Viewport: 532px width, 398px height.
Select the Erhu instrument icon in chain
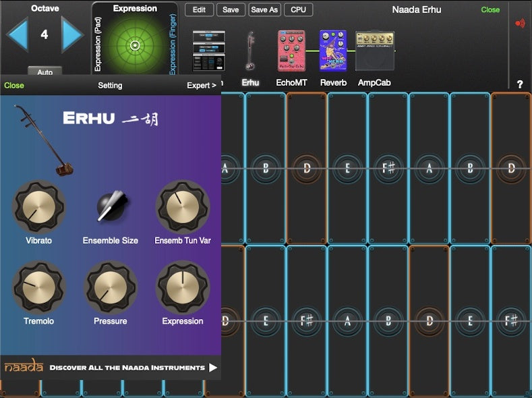250,51
